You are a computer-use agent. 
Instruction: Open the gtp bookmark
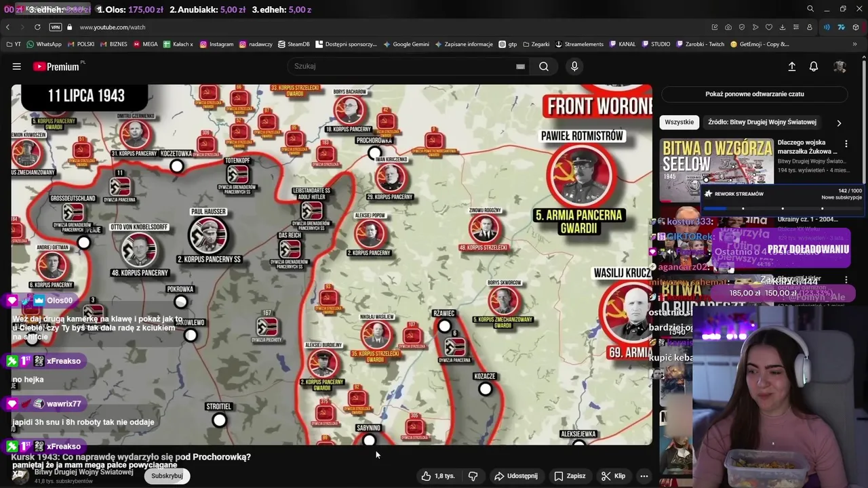point(507,44)
